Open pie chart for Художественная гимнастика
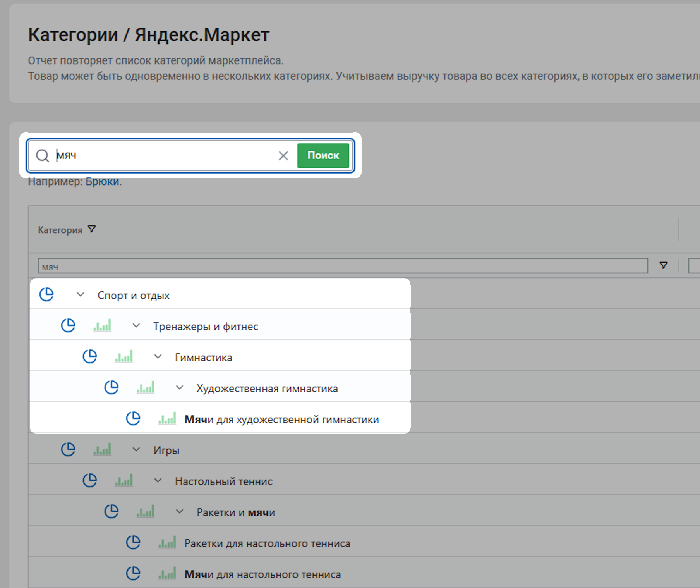Viewport: 700px width, 588px height. click(x=112, y=387)
